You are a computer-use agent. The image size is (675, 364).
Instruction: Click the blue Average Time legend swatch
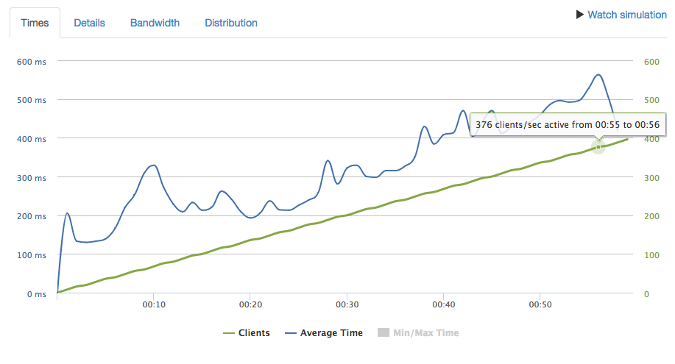tap(291, 333)
